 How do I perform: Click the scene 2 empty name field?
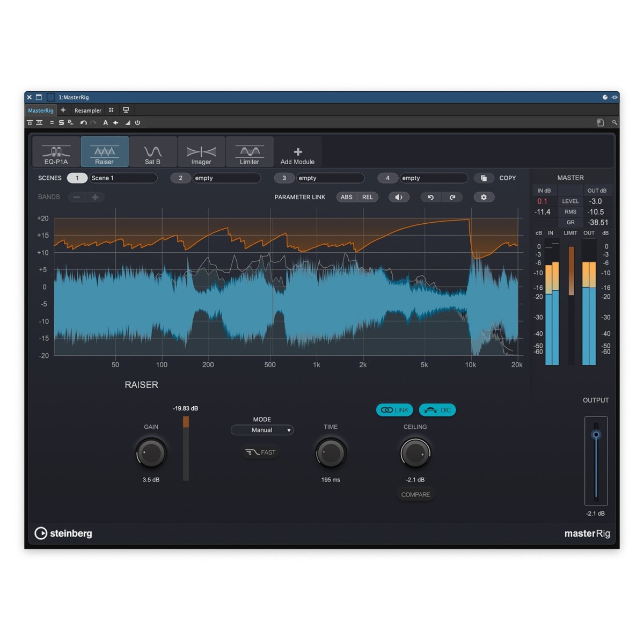226,178
